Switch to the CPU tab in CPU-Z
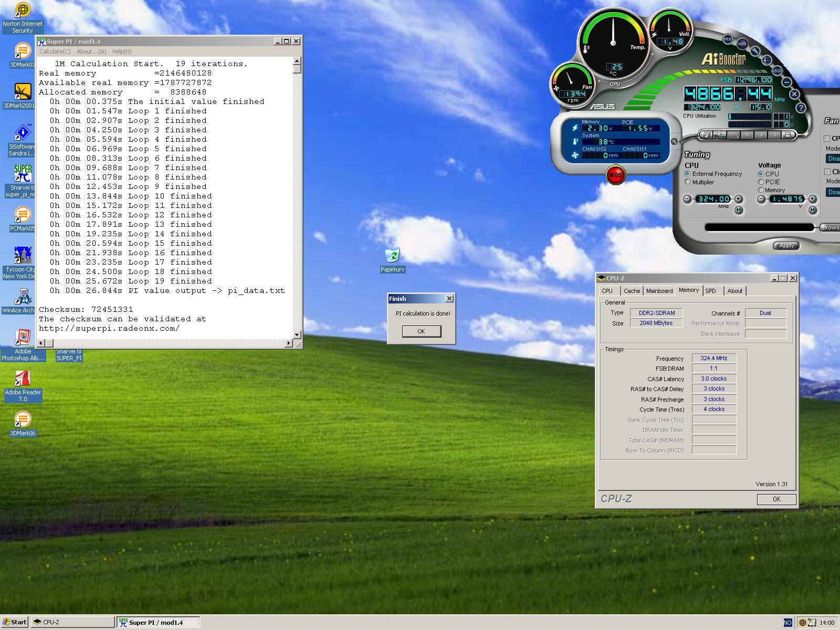840x630 pixels. pos(607,291)
